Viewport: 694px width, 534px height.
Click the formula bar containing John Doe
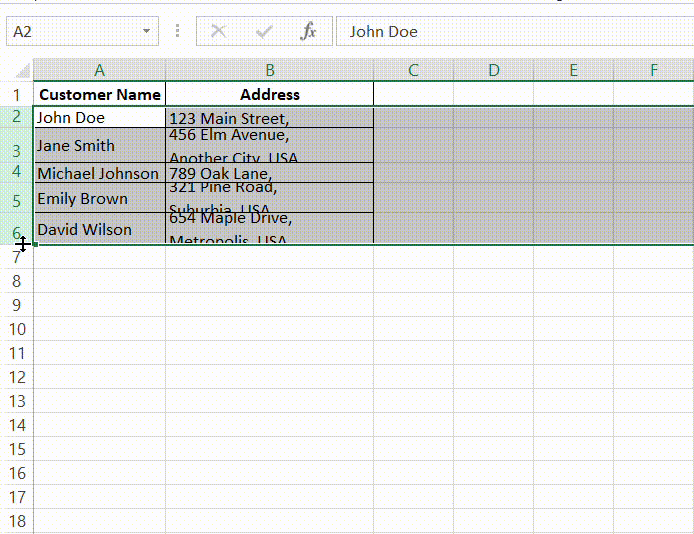[x=515, y=31]
